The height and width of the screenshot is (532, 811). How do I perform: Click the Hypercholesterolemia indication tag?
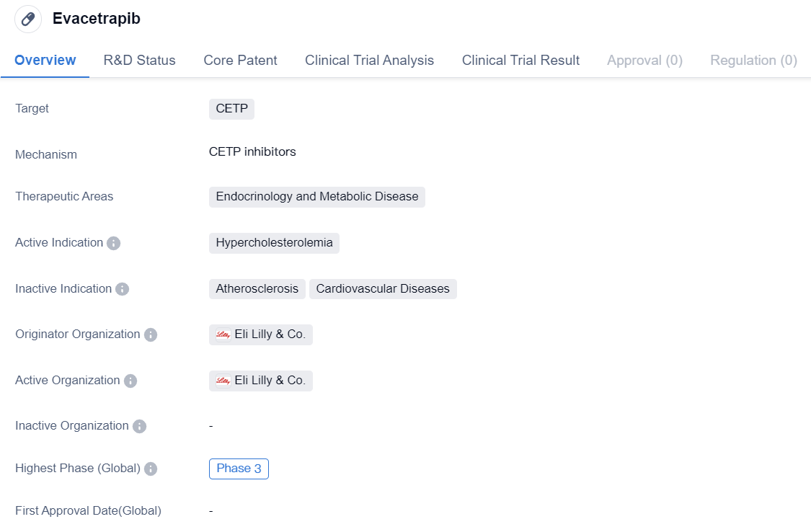point(274,243)
